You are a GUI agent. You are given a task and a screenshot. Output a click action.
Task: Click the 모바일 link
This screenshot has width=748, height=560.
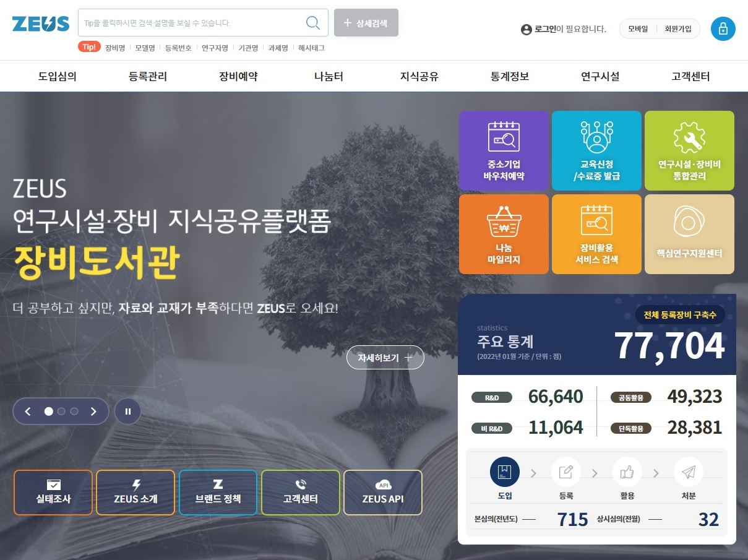pyautogui.click(x=638, y=28)
